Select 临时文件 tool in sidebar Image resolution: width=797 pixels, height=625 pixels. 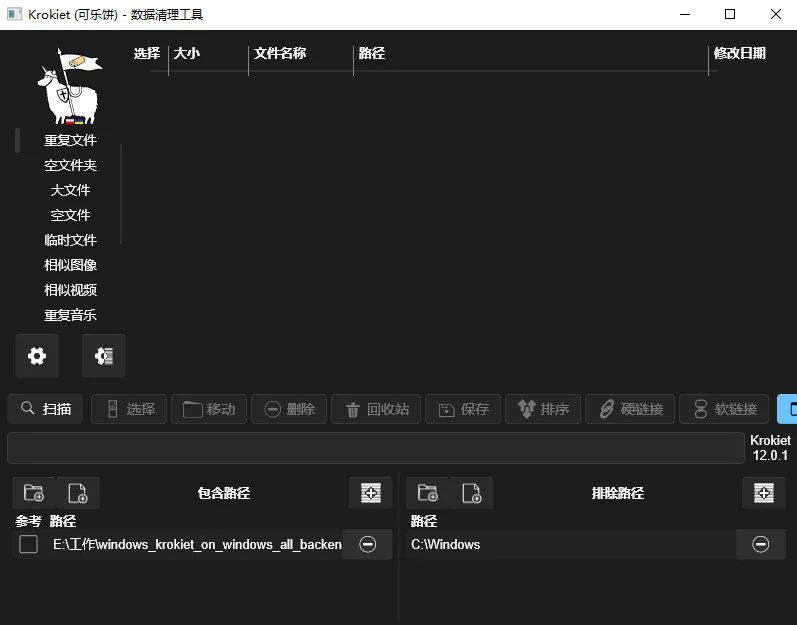point(70,240)
